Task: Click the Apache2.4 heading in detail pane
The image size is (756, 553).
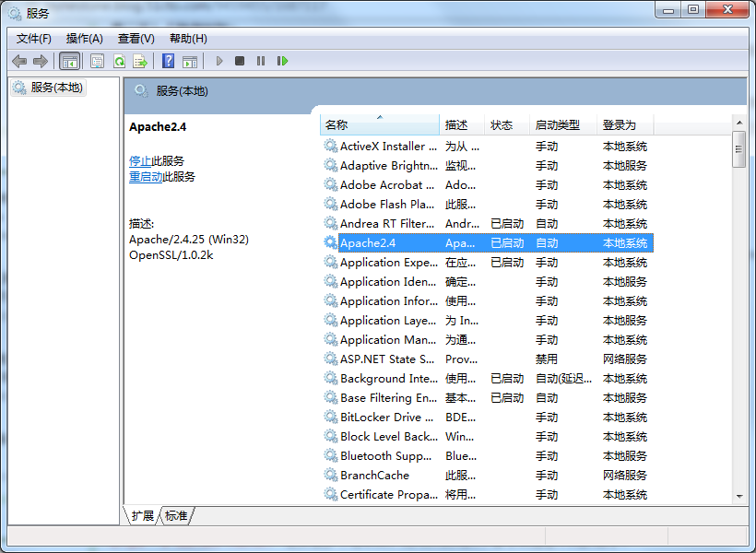Action: tap(158, 127)
